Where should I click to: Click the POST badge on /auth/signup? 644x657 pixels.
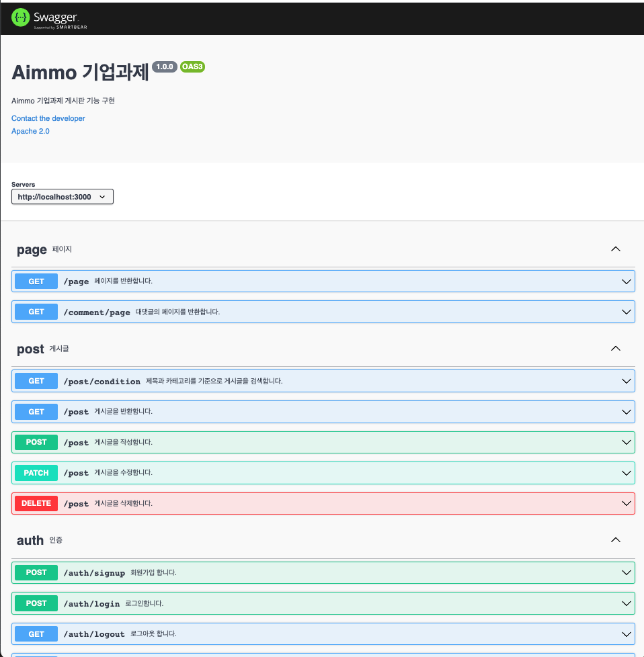[36, 572]
